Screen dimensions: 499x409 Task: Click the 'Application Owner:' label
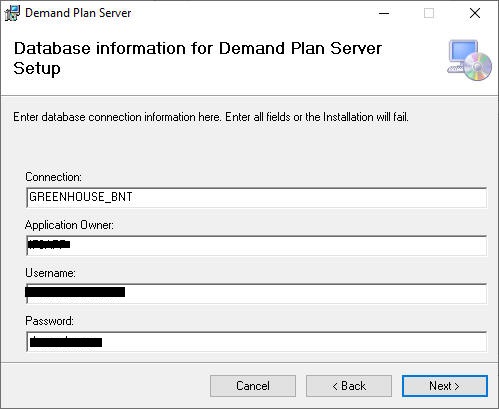(x=69, y=225)
